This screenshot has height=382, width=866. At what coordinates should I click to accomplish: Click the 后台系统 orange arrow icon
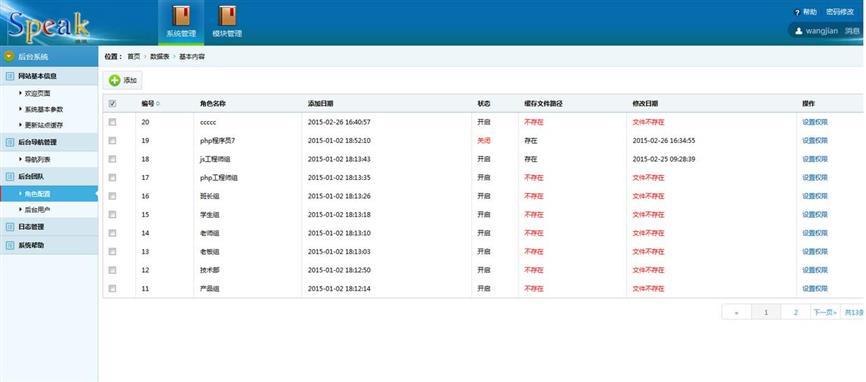9,56
